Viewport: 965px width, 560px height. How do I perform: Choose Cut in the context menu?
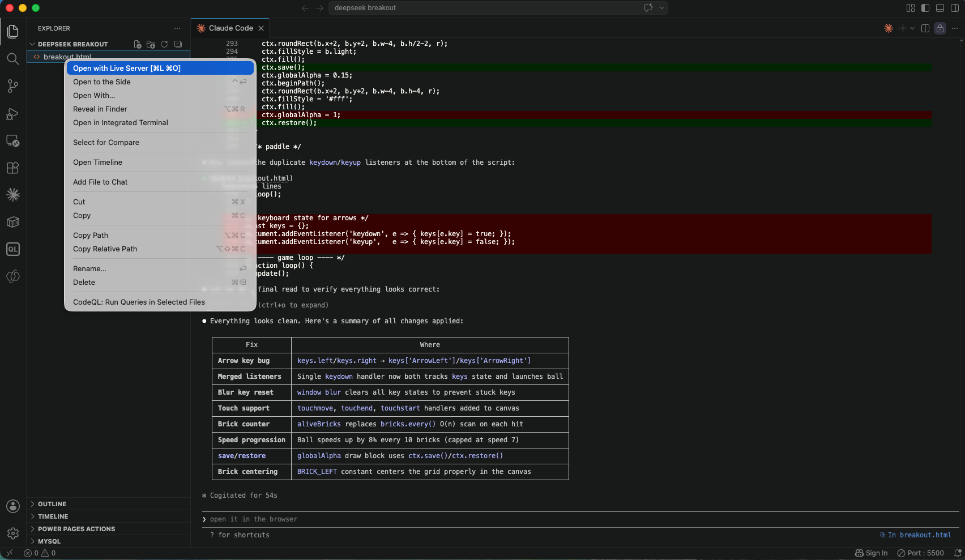coord(160,202)
